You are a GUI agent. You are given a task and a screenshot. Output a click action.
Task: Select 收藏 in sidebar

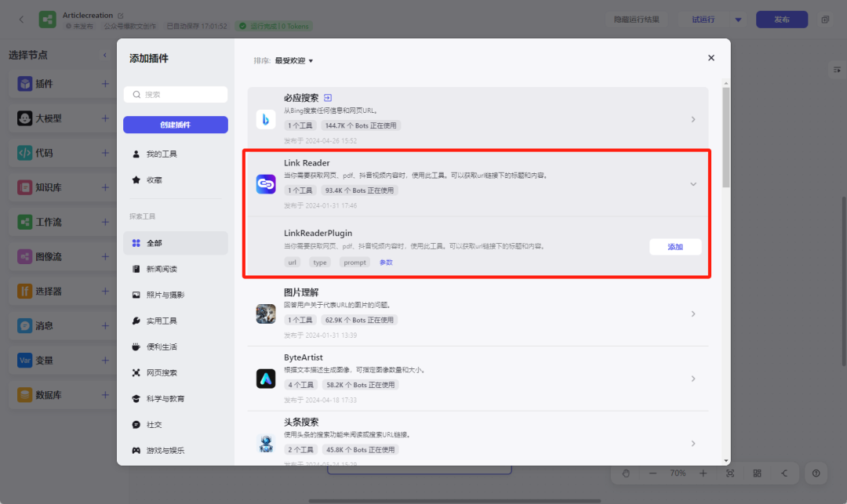pos(175,179)
